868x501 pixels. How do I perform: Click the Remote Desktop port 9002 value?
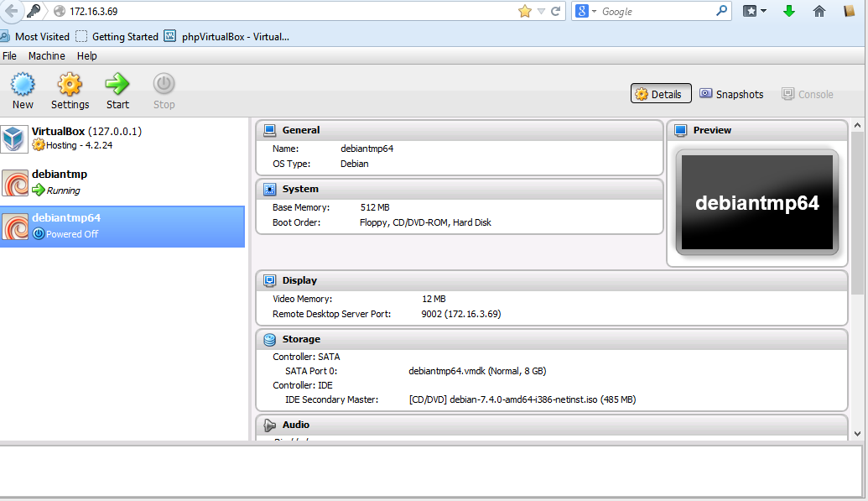pyautogui.click(x=460, y=314)
